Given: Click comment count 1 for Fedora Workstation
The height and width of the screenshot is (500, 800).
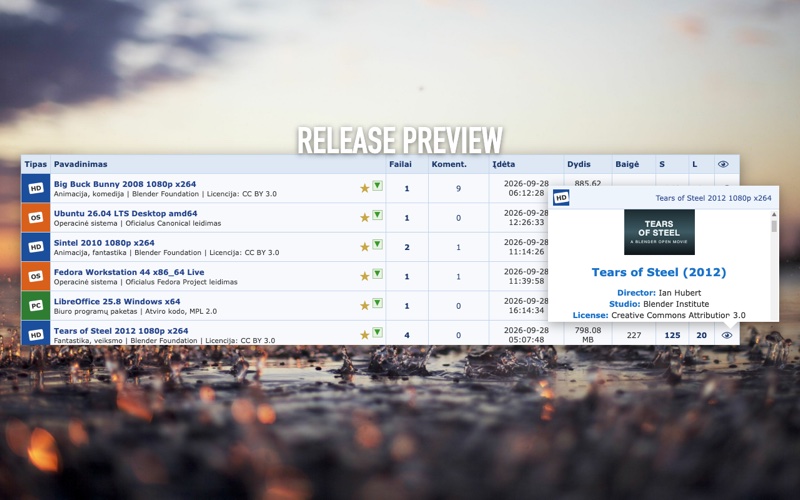Looking at the screenshot, I should click(458, 277).
